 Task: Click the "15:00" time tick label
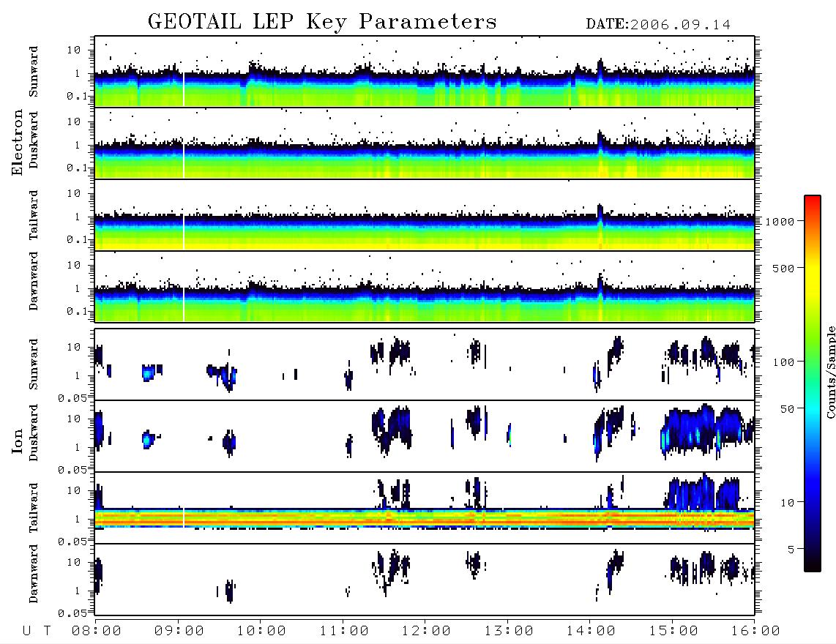[673, 632]
